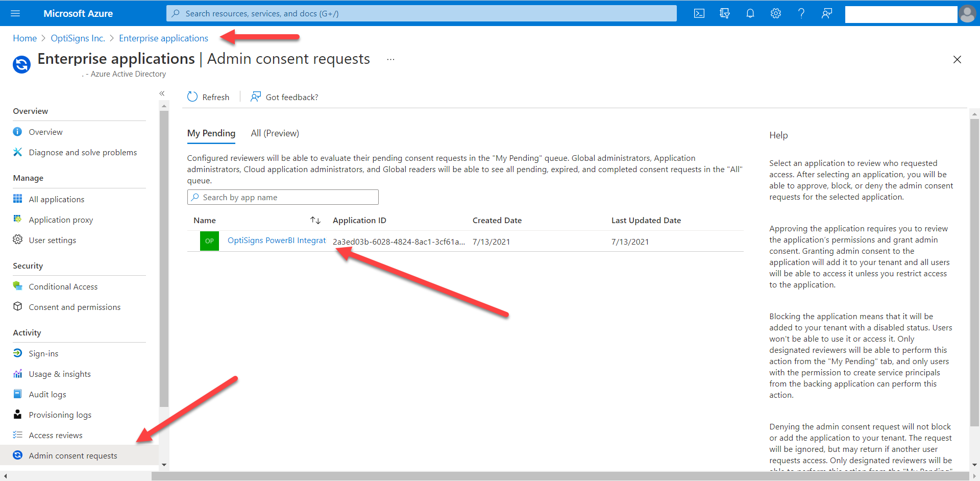Image resolution: width=980 pixels, height=481 pixels.
Task: Open the hamburger portal menu
Action: tap(15, 14)
